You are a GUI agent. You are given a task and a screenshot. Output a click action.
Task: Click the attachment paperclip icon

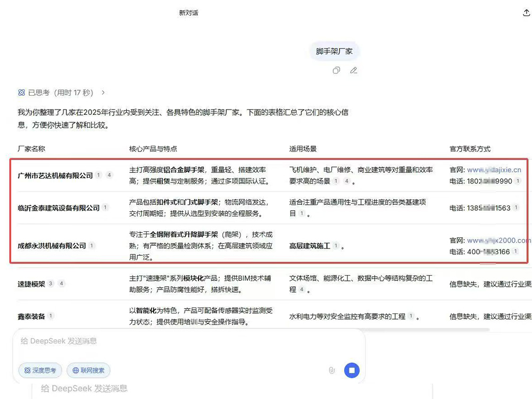(332, 370)
